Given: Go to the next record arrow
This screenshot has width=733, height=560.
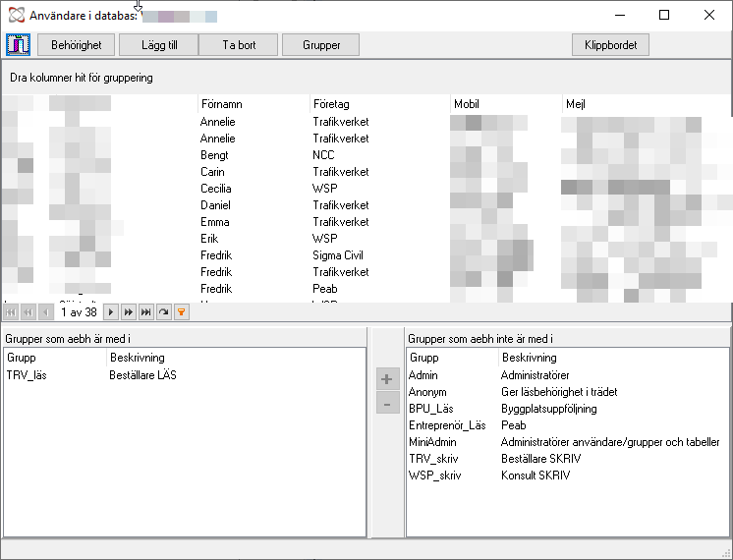Looking at the screenshot, I should pyautogui.click(x=110, y=311).
